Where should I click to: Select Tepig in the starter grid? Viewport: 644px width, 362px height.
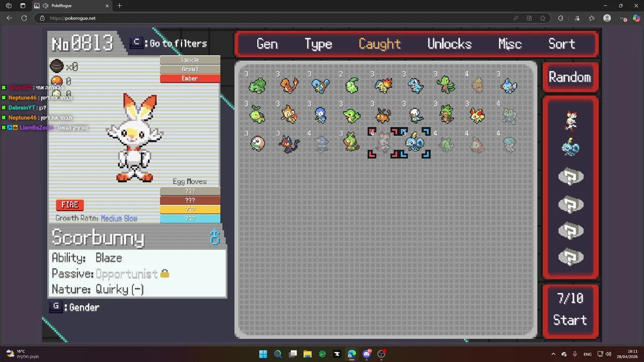tap(383, 115)
